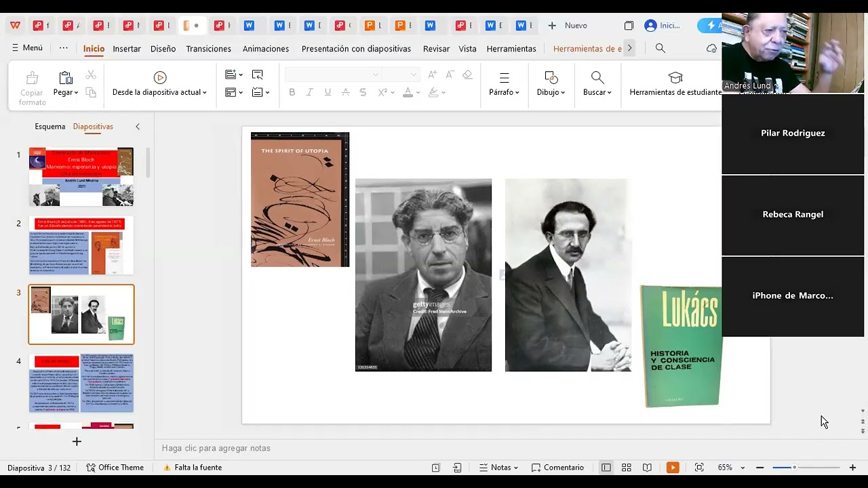Toggle italic formatting
Viewport: 868px width, 488px height.
pyautogui.click(x=310, y=92)
